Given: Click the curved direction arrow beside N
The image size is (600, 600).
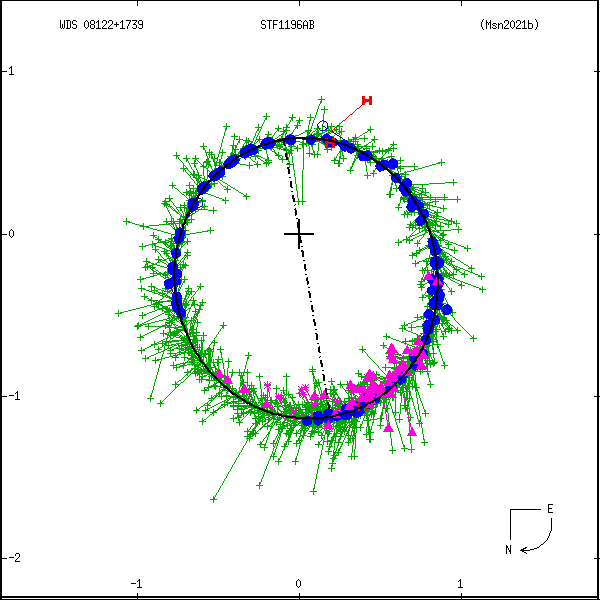Looking at the screenshot, I should click(536, 541).
